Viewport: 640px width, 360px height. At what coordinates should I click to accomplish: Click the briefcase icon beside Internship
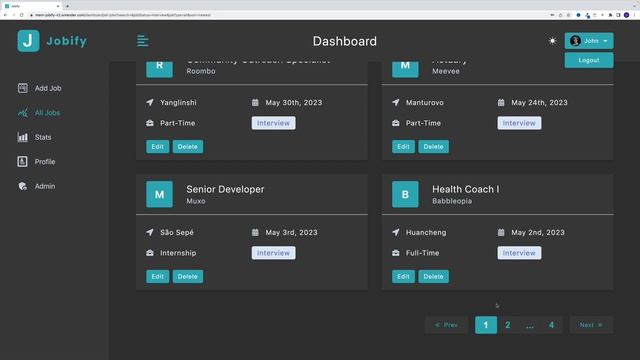(150, 253)
